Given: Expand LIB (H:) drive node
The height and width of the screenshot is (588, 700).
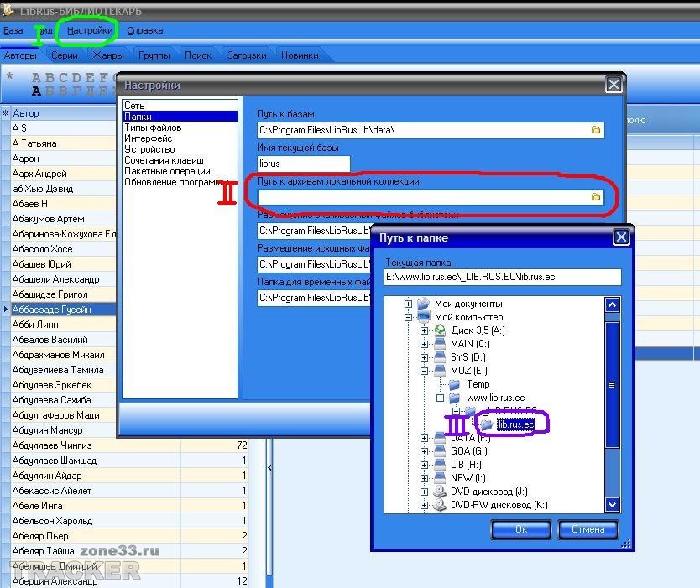Looking at the screenshot, I should point(424,465).
